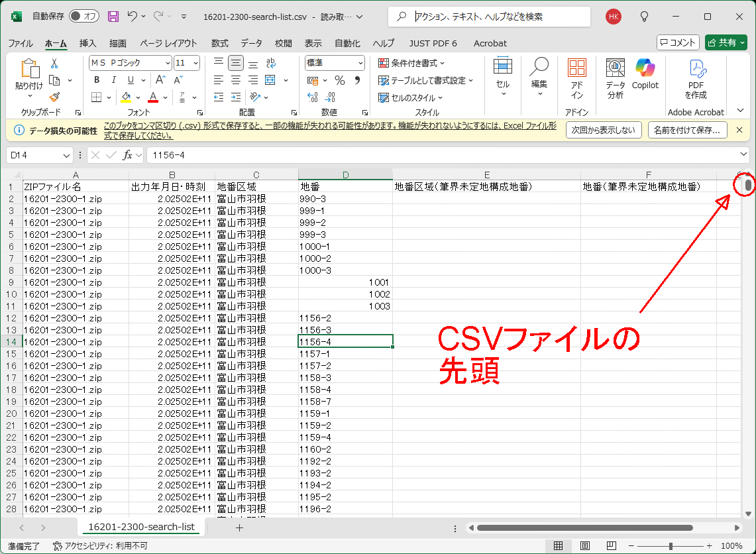Click the Add-ins icon
This screenshot has height=554, width=756.
pos(576,78)
